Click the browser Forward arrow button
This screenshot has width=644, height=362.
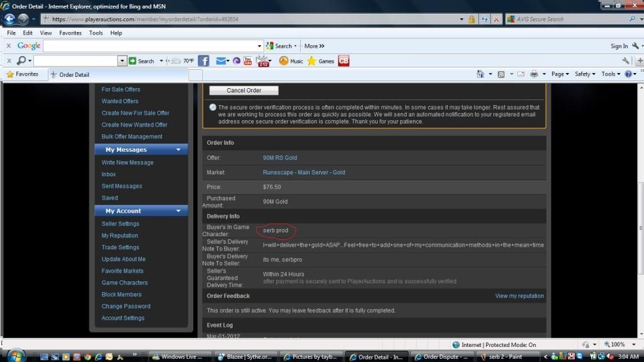pyautogui.click(x=23, y=19)
